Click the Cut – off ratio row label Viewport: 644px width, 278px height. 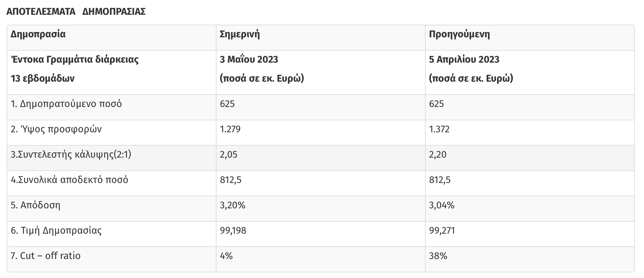click(x=46, y=256)
